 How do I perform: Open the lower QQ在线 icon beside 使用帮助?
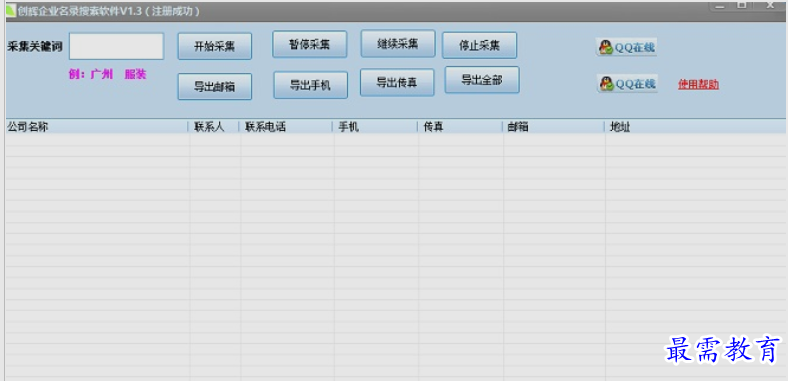(628, 83)
